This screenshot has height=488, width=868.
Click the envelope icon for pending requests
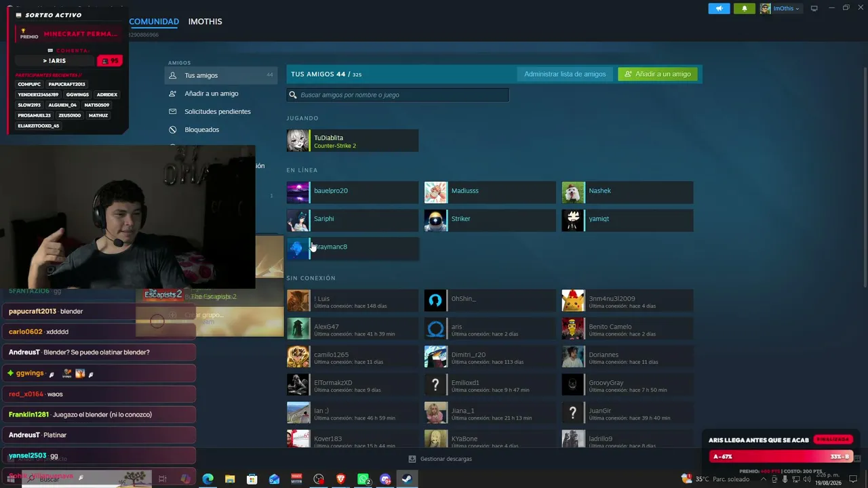point(172,111)
